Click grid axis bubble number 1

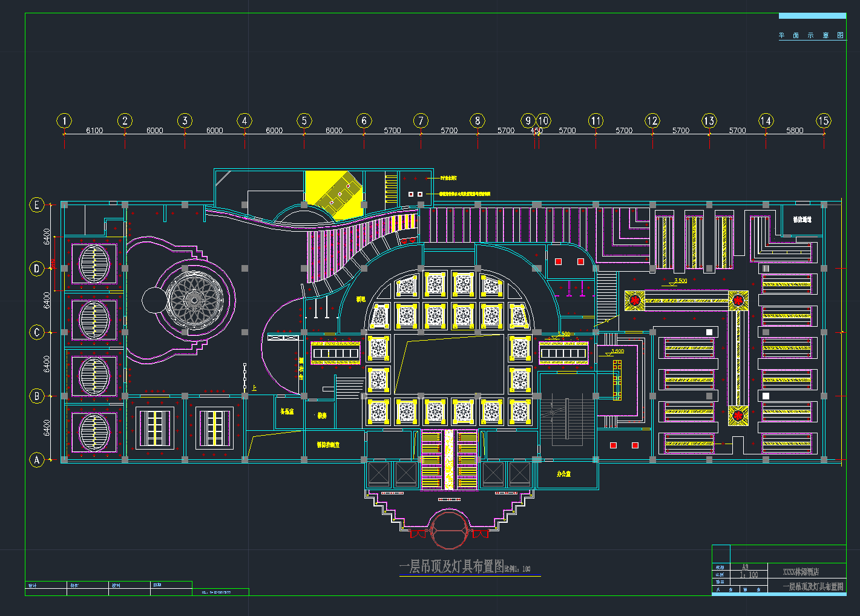tap(64, 121)
